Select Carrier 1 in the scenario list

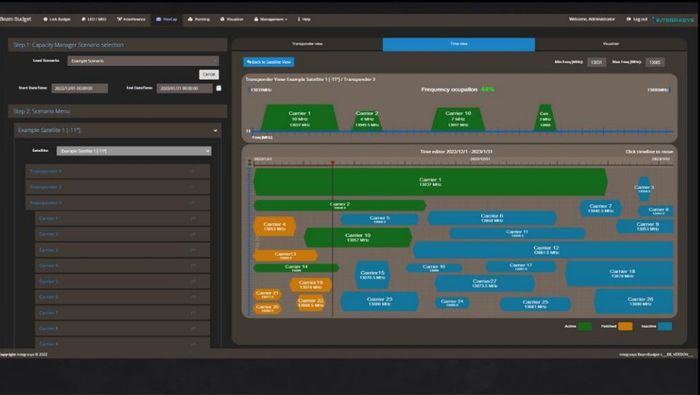122,219
